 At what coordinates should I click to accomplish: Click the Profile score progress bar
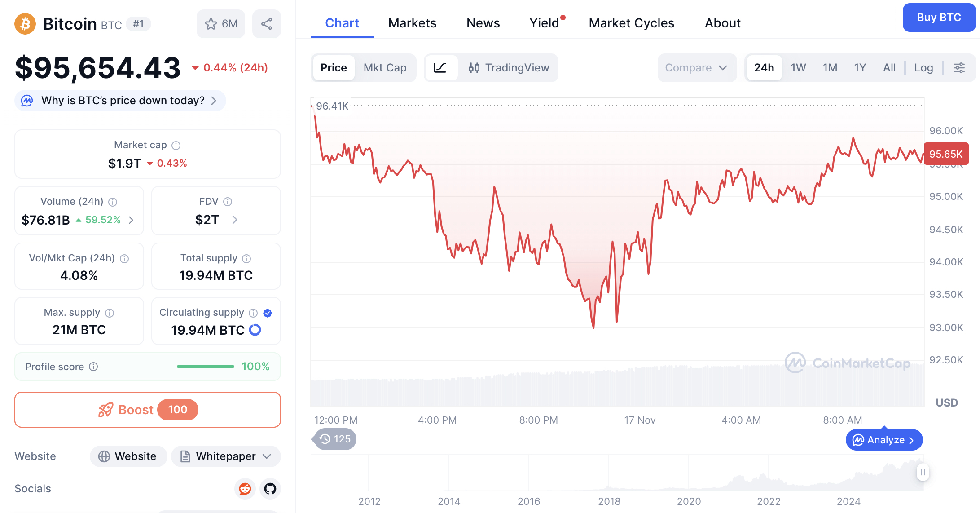[205, 366]
